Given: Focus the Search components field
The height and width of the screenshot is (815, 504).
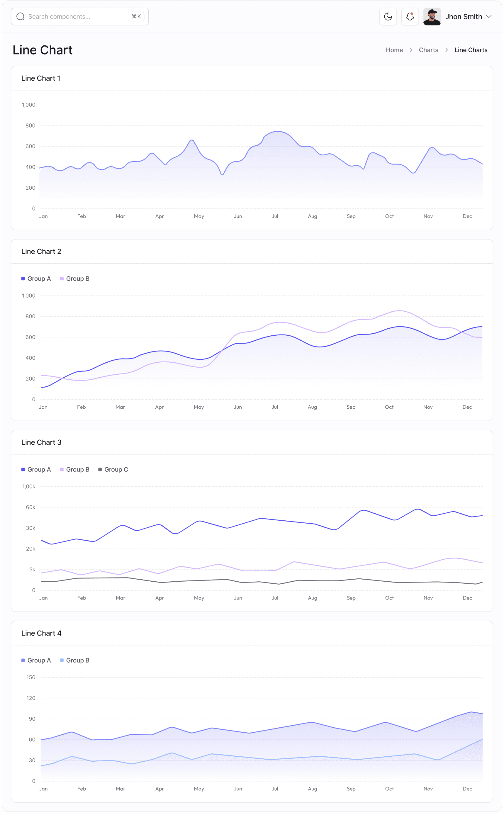Looking at the screenshot, I should tap(80, 17).
